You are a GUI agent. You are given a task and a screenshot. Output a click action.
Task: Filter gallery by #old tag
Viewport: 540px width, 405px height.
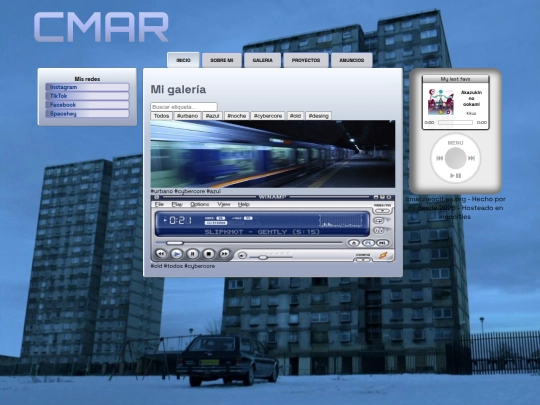point(295,116)
